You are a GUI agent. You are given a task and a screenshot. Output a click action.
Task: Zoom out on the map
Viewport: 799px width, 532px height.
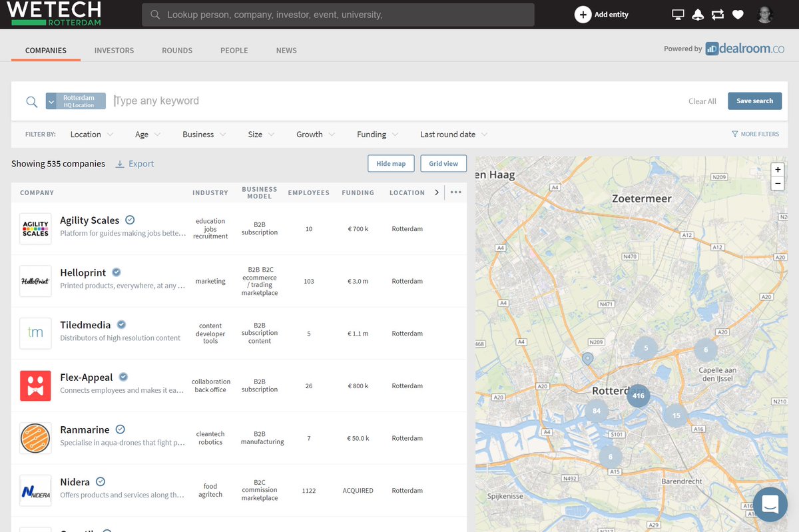[x=777, y=183]
